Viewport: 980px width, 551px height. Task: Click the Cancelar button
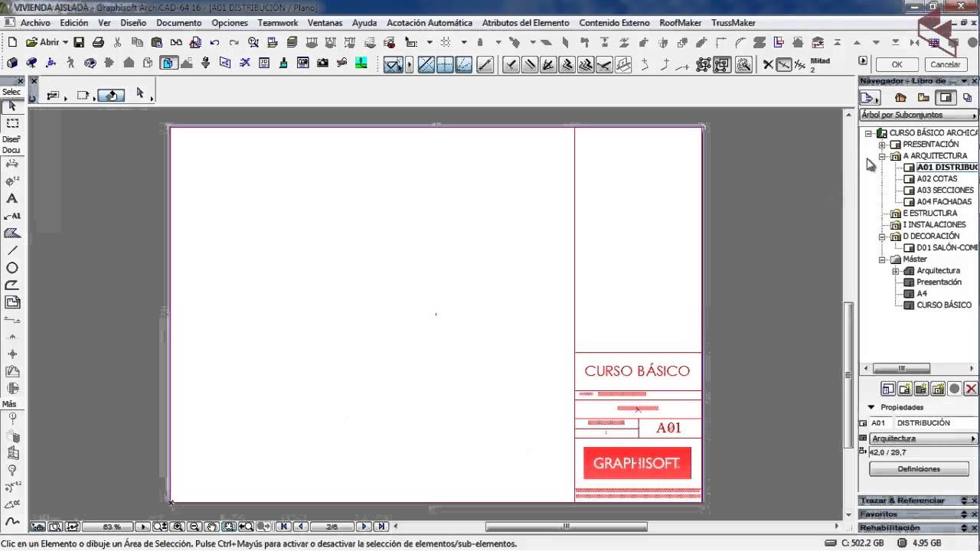[x=946, y=65]
